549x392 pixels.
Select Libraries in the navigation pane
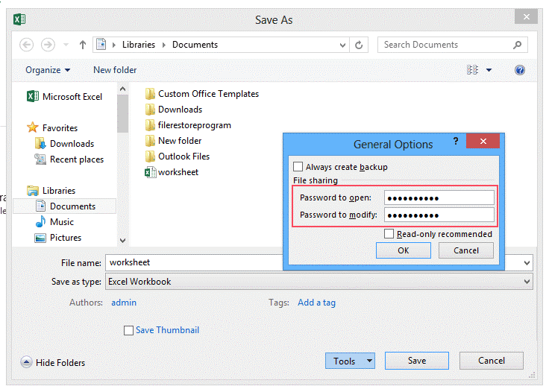pyautogui.click(x=51, y=191)
